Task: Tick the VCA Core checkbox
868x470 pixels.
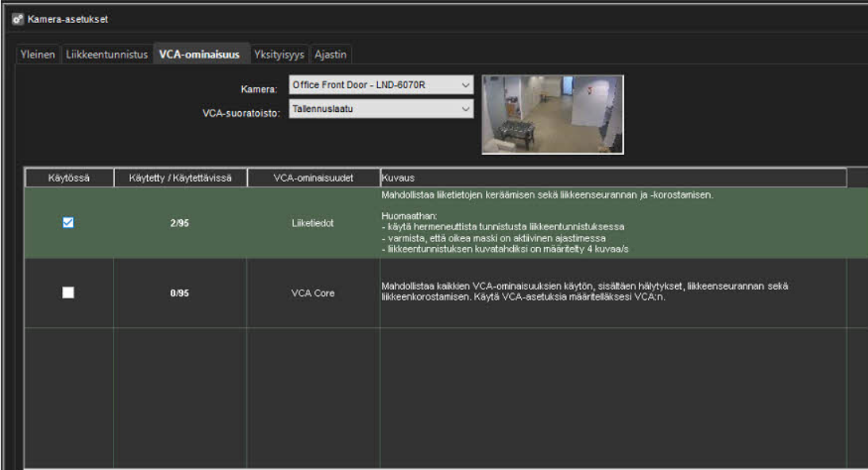Action: coord(68,292)
